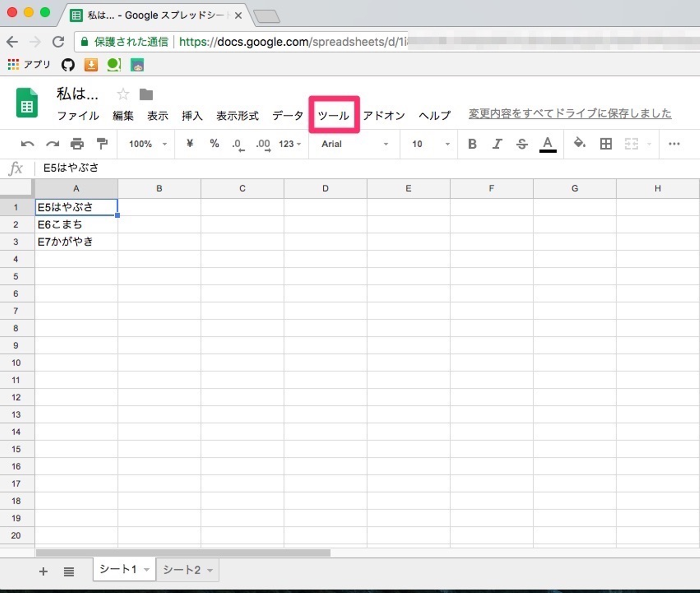Viewport: 700px width, 593px height.
Task: Open the アドオン menu
Action: (384, 116)
